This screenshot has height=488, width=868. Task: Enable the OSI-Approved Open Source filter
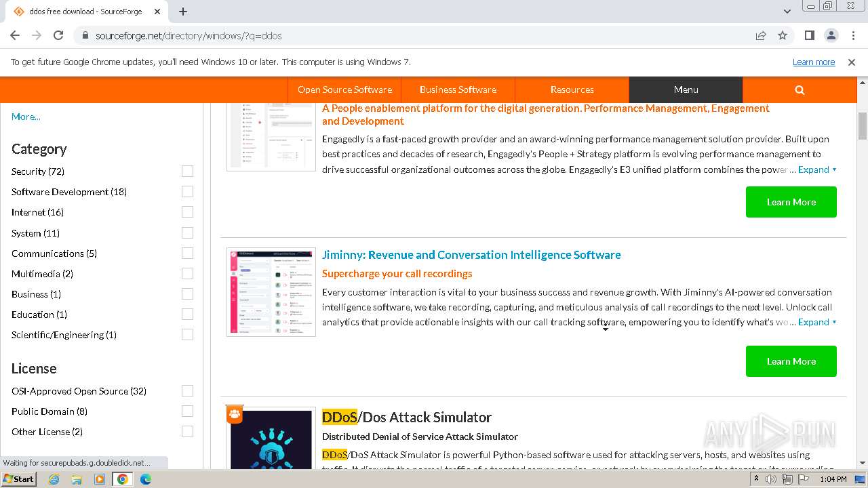coord(187,391)
